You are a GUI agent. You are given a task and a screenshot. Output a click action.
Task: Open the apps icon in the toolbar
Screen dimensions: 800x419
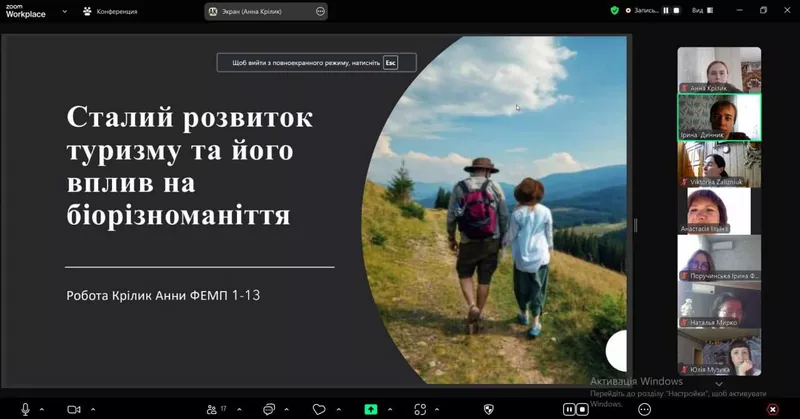(420, 409)
